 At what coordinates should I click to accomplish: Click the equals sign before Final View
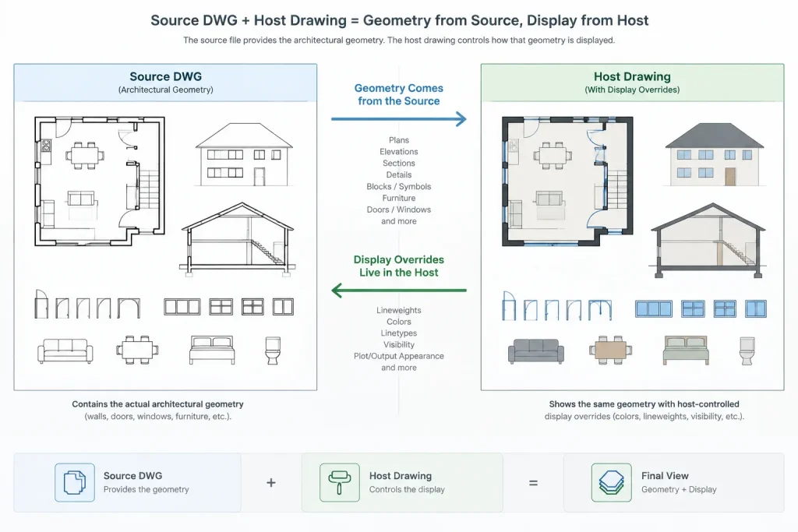(533, 483)
